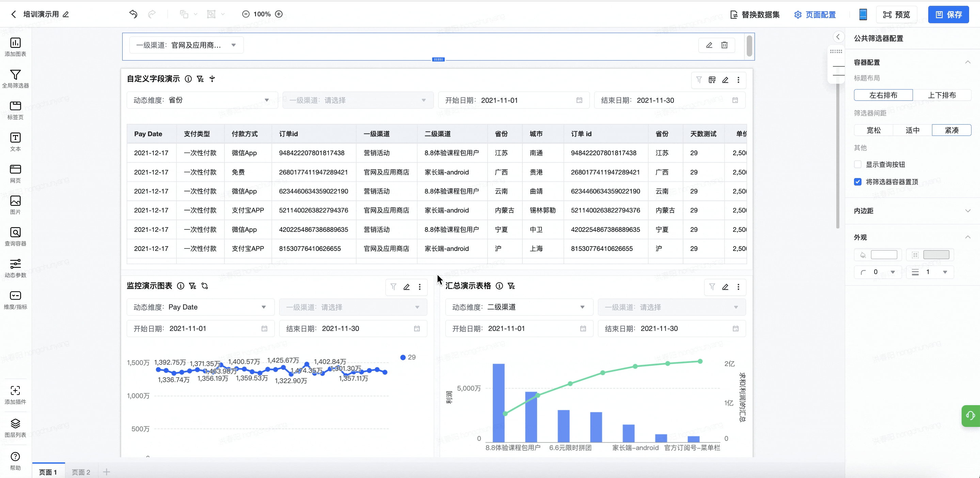Expand the 内边距 section
980x478 pixels.
(967, 211)
